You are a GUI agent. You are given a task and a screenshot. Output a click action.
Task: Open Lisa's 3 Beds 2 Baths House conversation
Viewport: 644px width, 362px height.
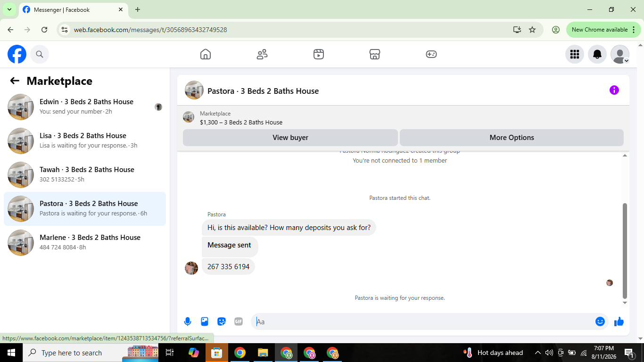pyautogui.click(x=85, y=141)
